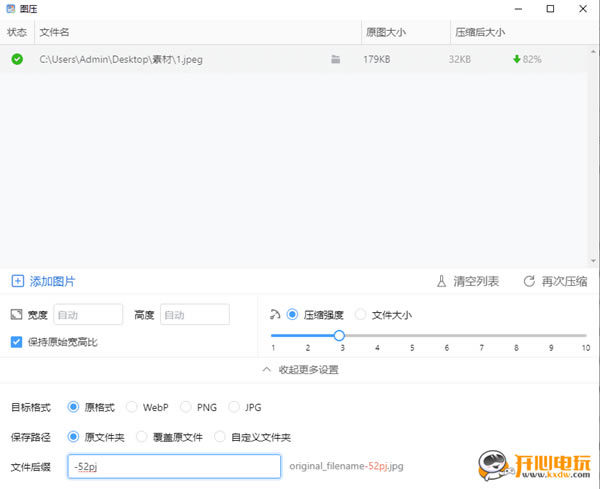600x489 pixels.
Task: Click the image dimension resize icon
Action: coord(16,315)
